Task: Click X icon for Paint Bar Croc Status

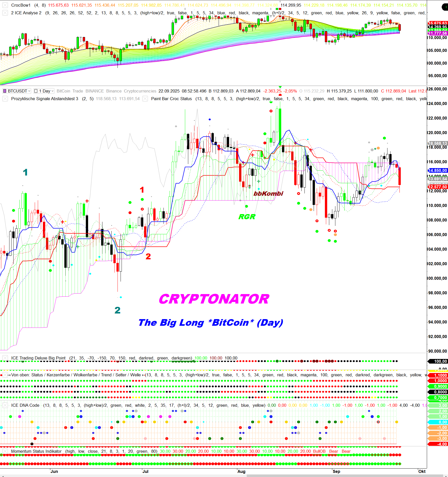Action: [x=145, y=99]
